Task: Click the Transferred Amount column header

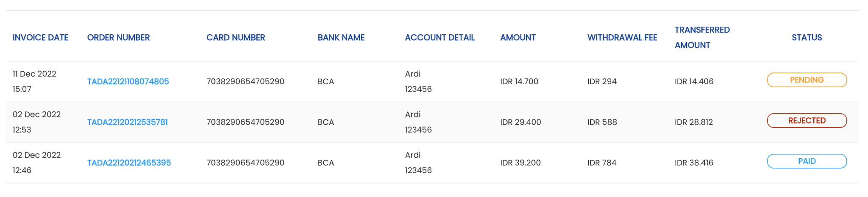Action: [702, 38]
